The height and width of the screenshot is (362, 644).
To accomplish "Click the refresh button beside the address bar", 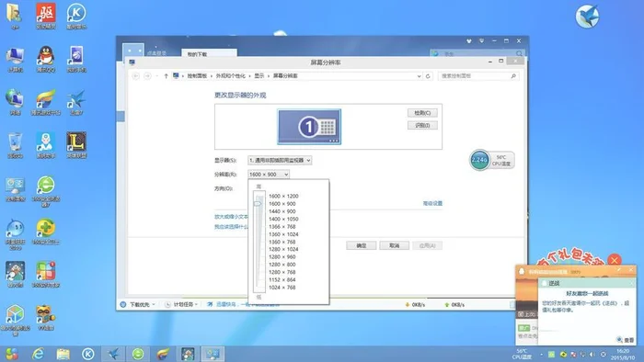I will tap(428, 76).
